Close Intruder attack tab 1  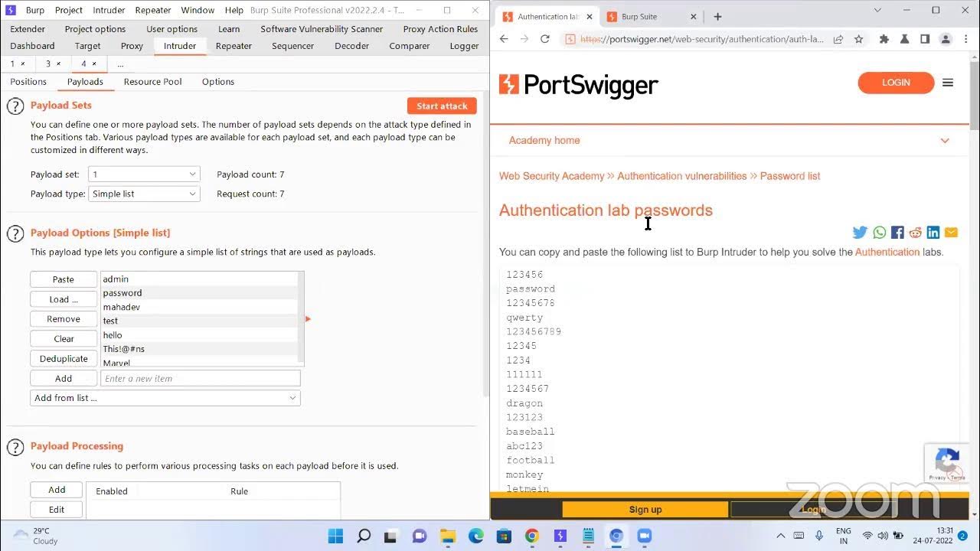23,64
